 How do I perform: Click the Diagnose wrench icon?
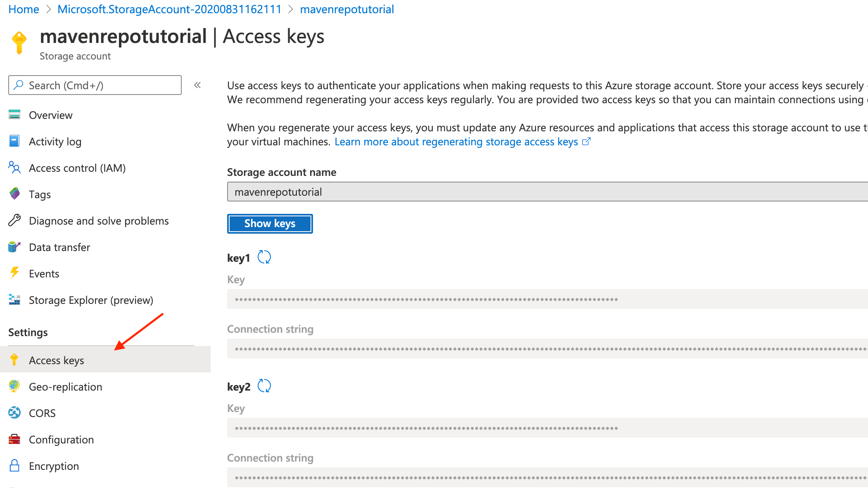pyautogui.click(x=14, y=220)
